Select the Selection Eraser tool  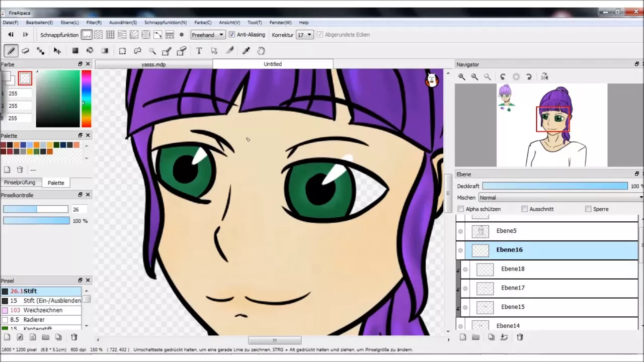pos(182,51)
